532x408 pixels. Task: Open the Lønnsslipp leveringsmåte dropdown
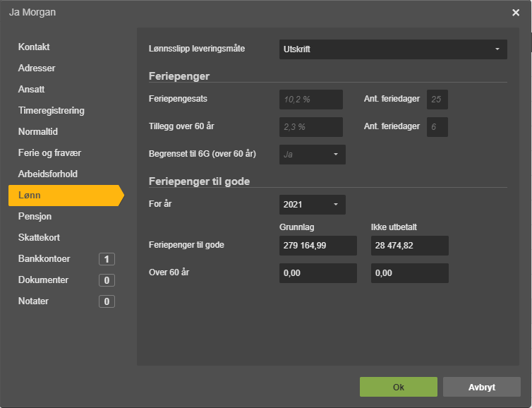click(x=393, y=49)
